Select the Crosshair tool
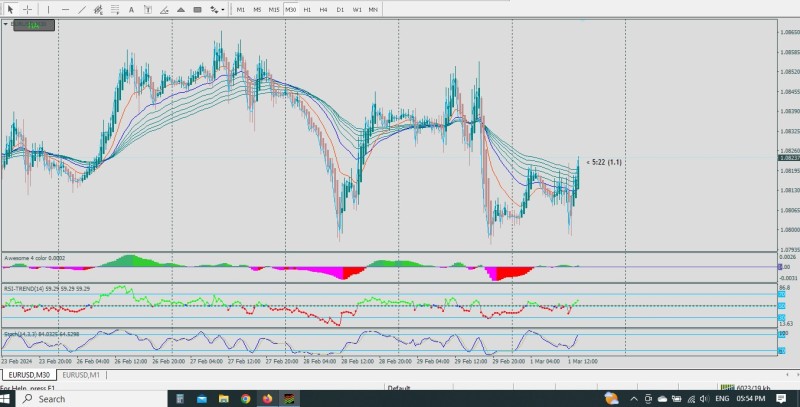This screenshot has height=407, width=800. pyautogui.click(x=28, y=9)
